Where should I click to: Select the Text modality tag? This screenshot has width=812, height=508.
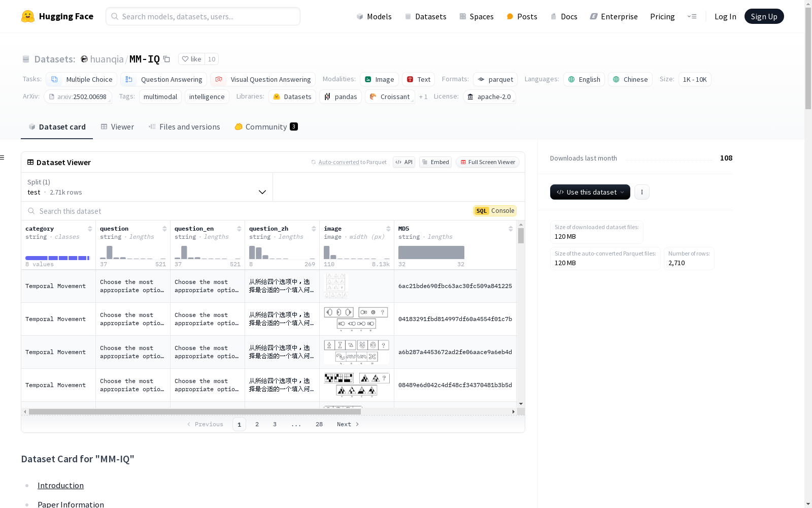[419, 79]
